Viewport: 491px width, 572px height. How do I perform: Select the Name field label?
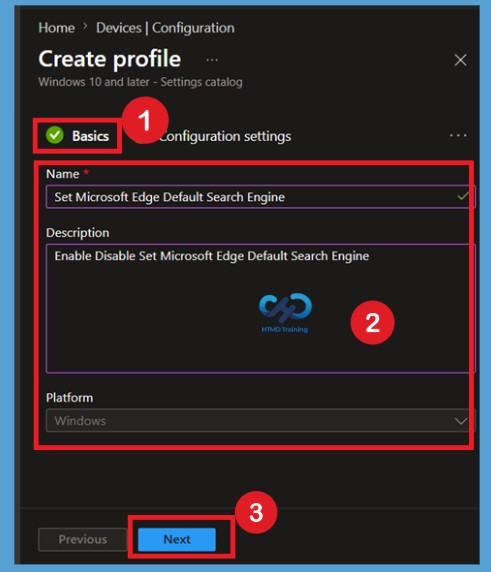tap(63, 174)
